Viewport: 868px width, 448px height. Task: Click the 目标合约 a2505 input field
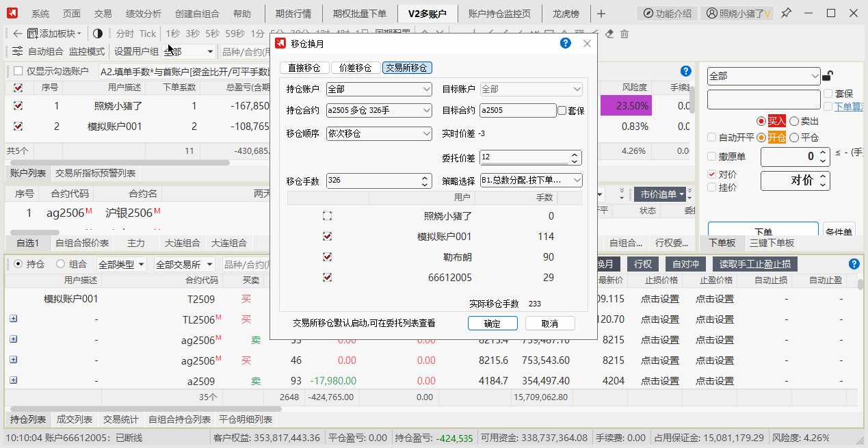pyautogui.click(x=518, y=110)
